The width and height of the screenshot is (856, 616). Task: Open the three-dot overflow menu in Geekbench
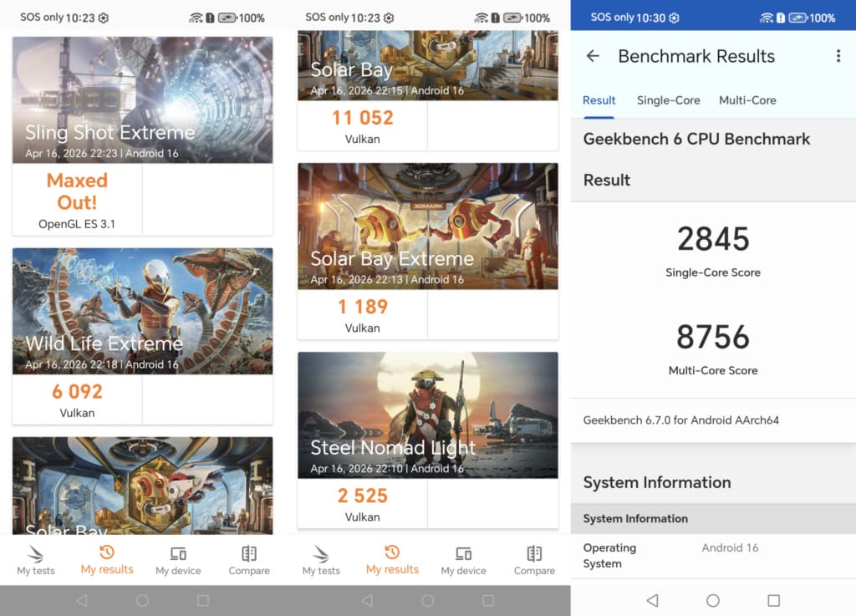pyautogui.click(x=838, y=56)
